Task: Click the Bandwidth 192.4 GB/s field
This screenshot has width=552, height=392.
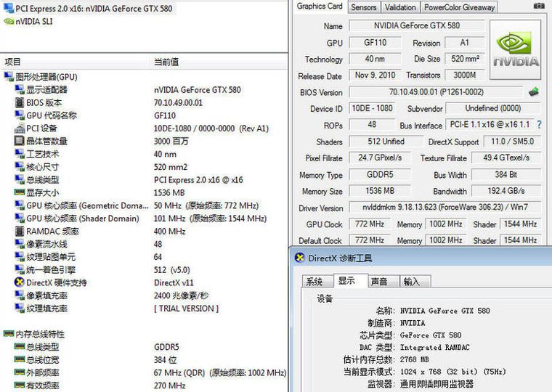Action: coord(506,191)
